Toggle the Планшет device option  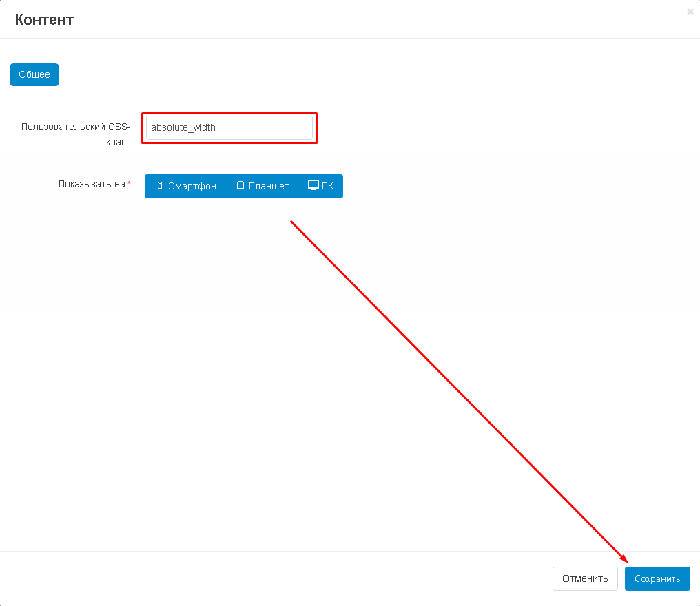(262, 186)
